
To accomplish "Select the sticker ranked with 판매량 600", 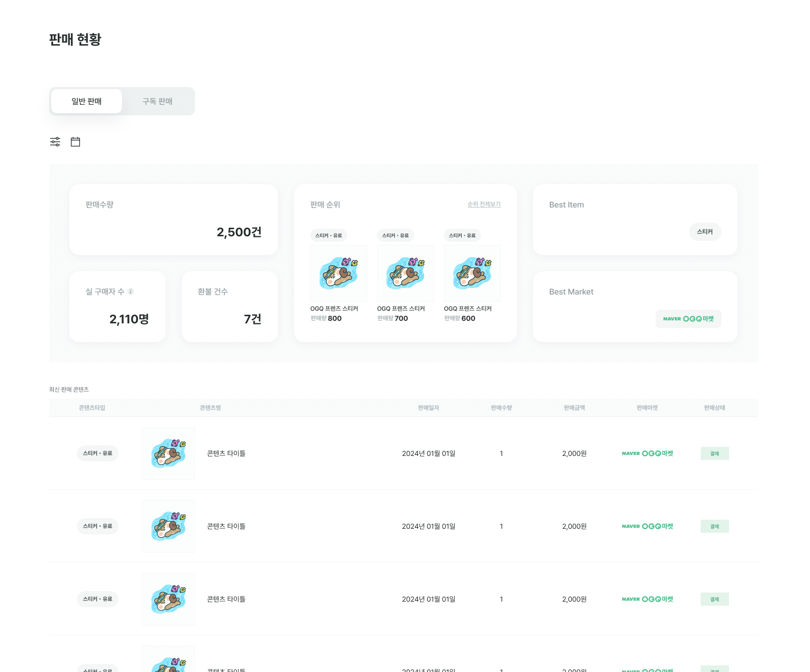I will point(472,273).
